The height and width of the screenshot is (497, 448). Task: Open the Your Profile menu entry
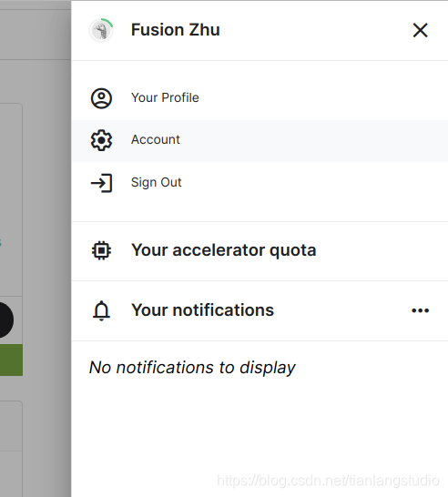pyautogui.click(x=165, y=97)
